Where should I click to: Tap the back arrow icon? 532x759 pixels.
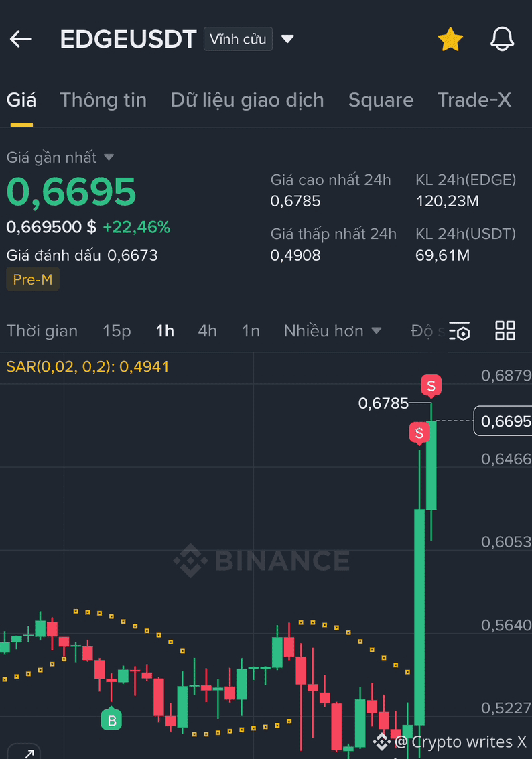tap(21, 39)
